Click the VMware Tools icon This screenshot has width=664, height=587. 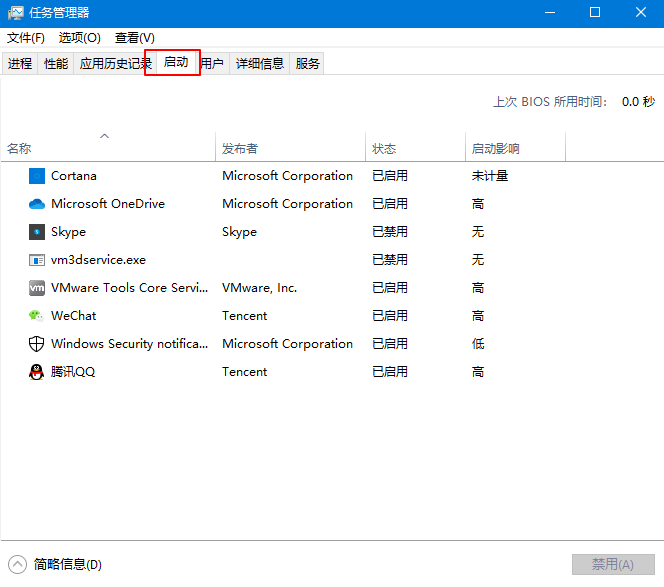click(x=37, y=288)
